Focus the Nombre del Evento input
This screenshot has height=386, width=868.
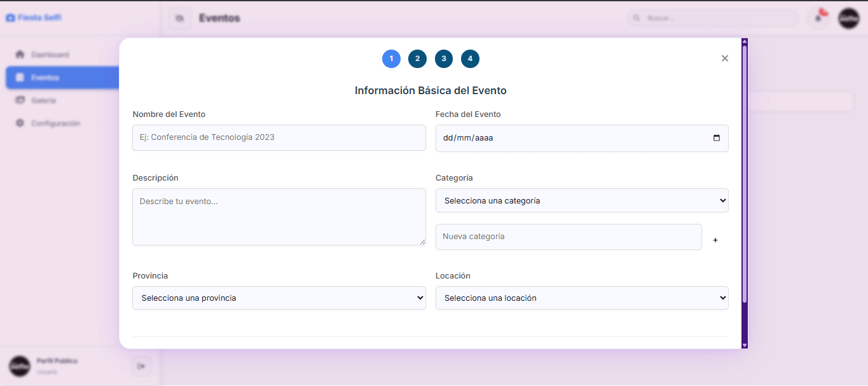(x=279, y=137)
